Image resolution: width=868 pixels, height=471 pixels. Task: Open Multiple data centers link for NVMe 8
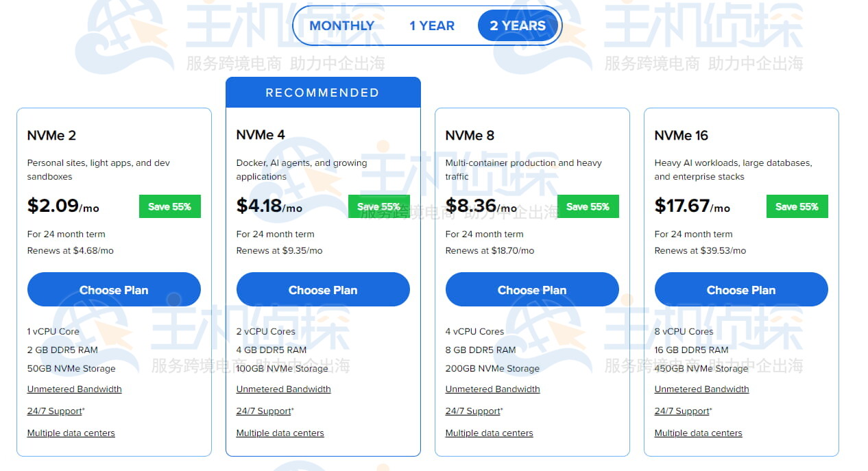[x=489, y=433]
